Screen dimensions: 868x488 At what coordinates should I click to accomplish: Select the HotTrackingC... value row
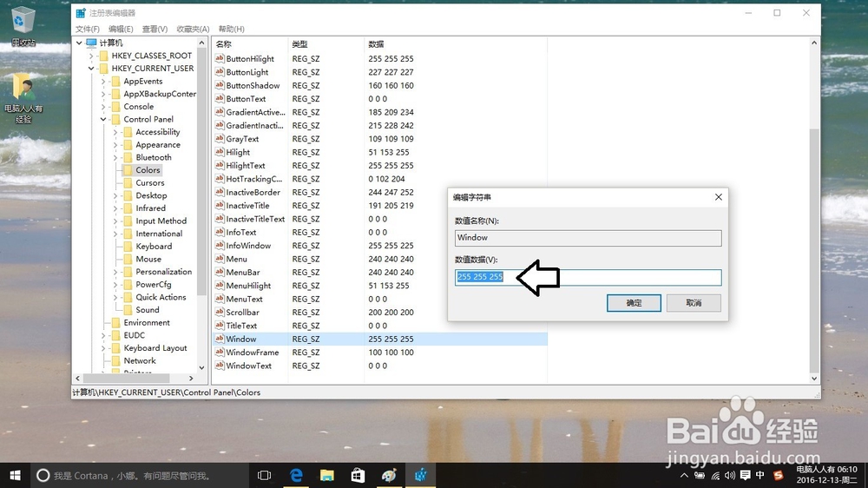click(380, 179)
